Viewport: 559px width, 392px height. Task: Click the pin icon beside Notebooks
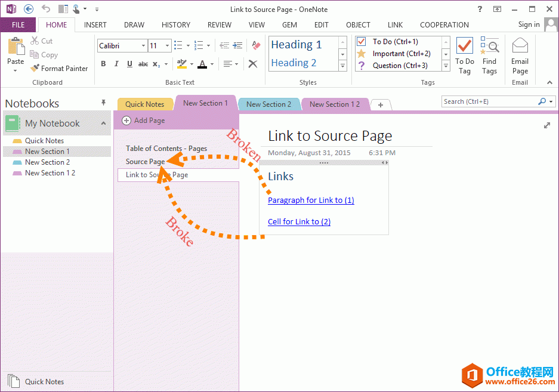coord(103,103)
